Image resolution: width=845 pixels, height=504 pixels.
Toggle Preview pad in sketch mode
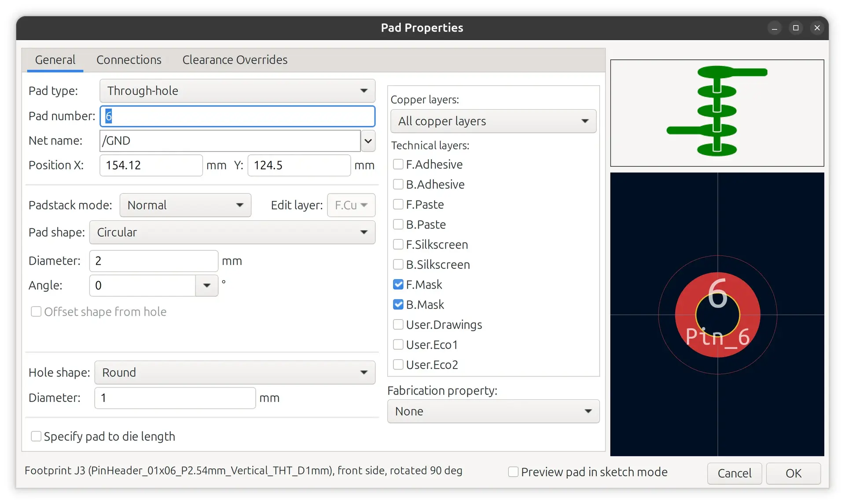click(x=513, y=472)
